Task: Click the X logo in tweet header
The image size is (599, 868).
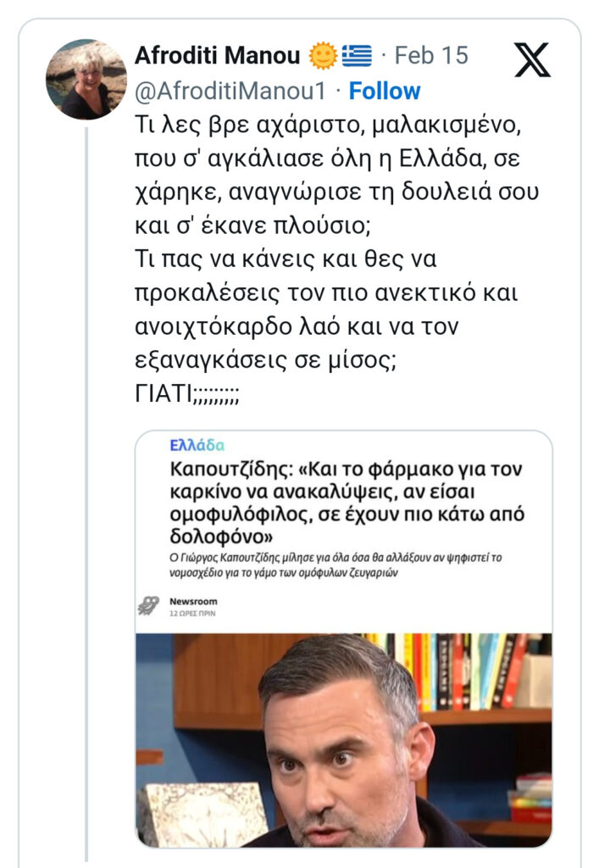Action: (532, 59)
